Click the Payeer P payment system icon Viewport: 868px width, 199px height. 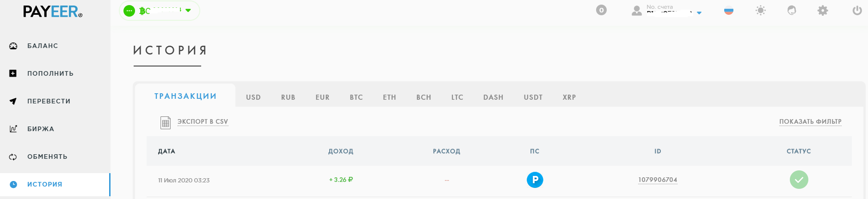[535, 180]
